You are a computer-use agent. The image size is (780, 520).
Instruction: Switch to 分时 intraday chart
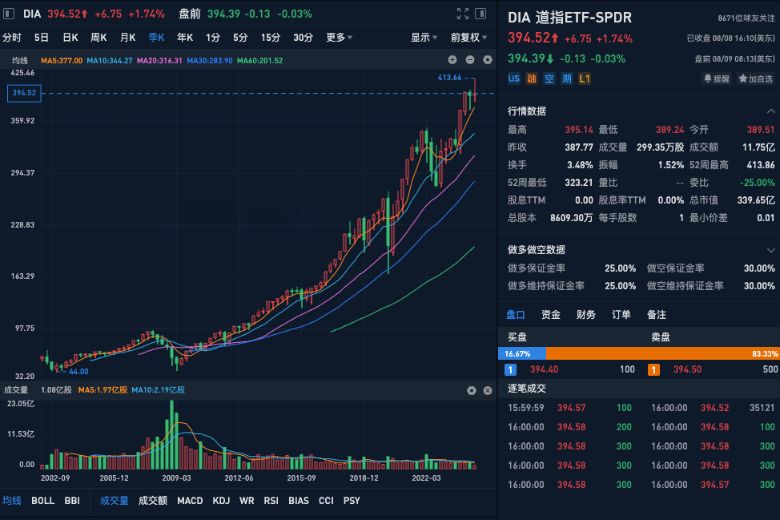[12, 37]
